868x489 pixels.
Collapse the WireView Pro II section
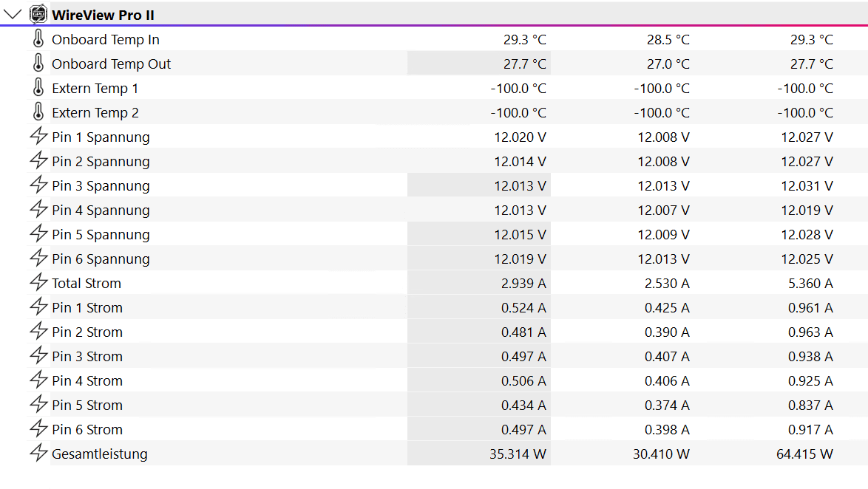coord(13,15)
